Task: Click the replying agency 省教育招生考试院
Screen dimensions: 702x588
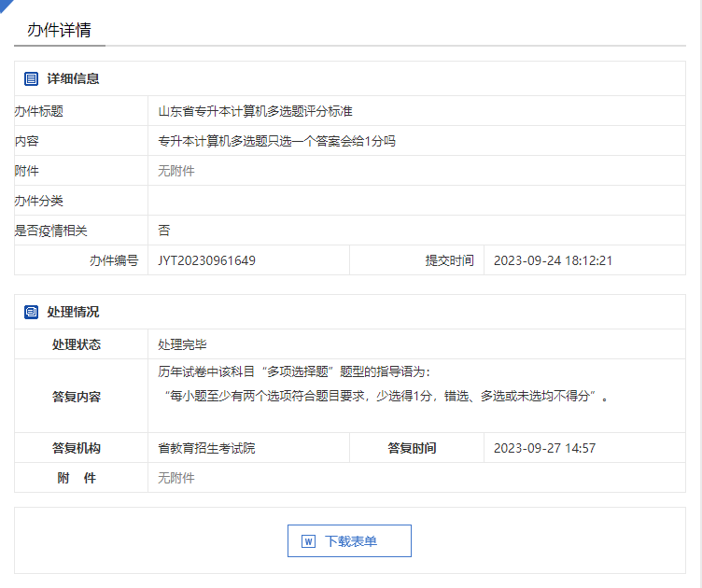Action: (206, 448)
